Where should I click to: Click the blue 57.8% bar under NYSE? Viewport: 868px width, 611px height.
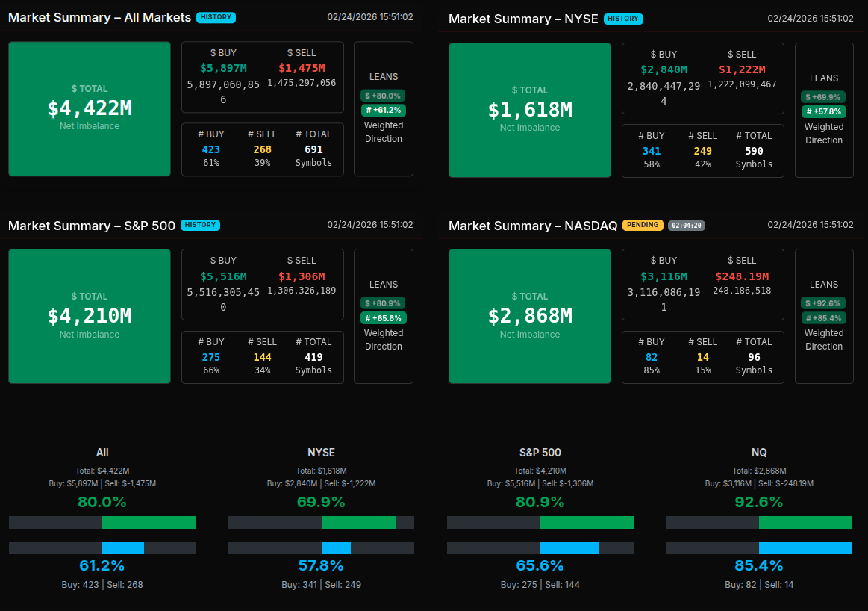pyautogui.click(x=336, y=548)
